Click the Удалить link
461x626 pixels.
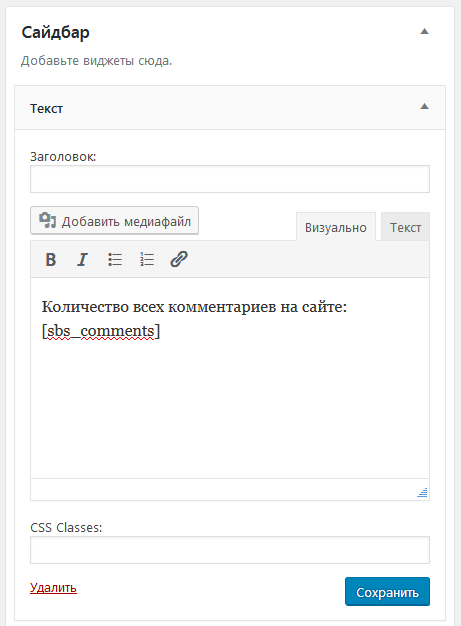53,588
